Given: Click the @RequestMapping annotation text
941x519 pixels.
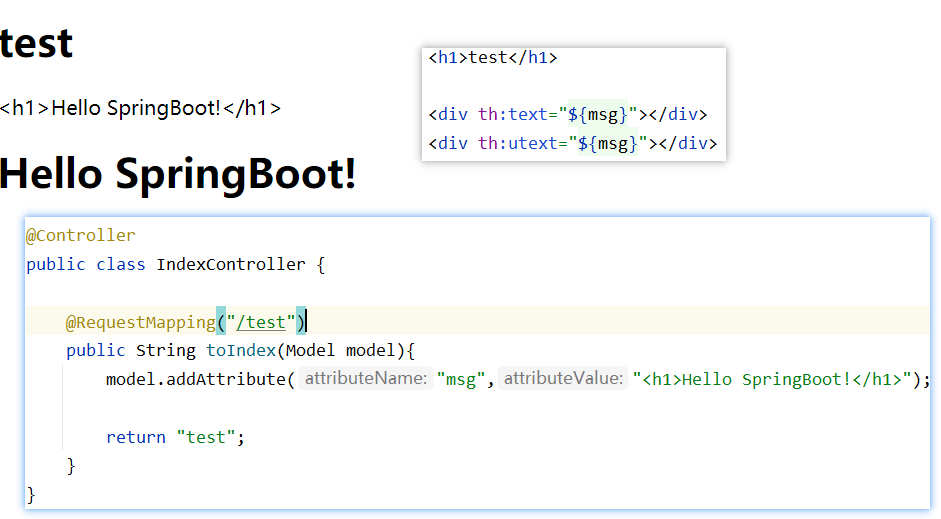Looking at the screenshot, I should tap(141, 322).
